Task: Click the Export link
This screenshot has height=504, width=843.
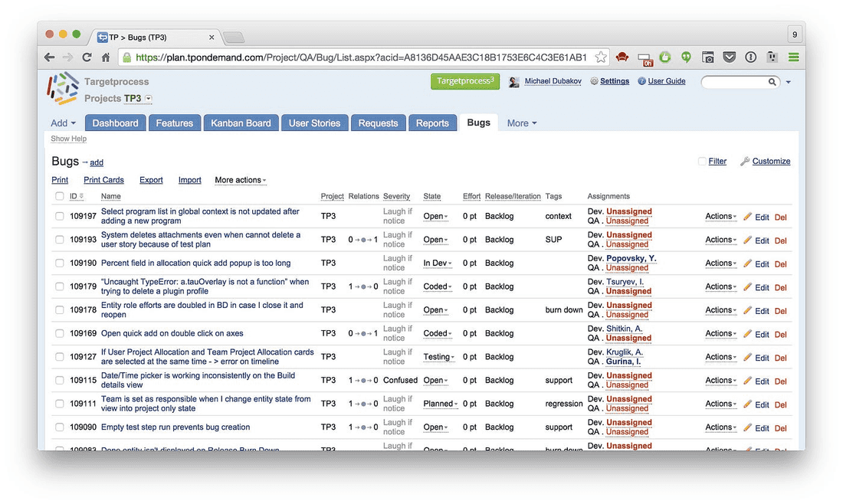Action: (151, 181)
